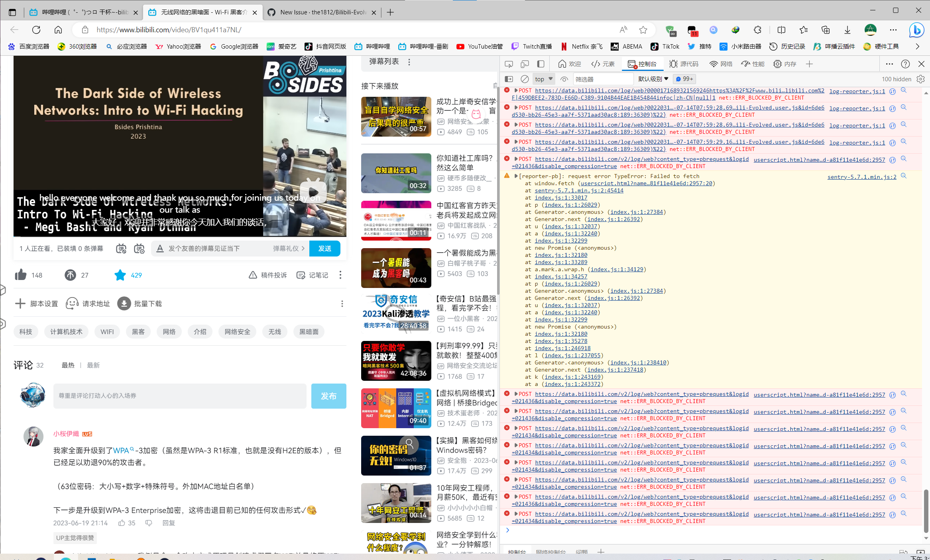Click the 你知道社工库吗 playlist thumbnail

[396, 173]
